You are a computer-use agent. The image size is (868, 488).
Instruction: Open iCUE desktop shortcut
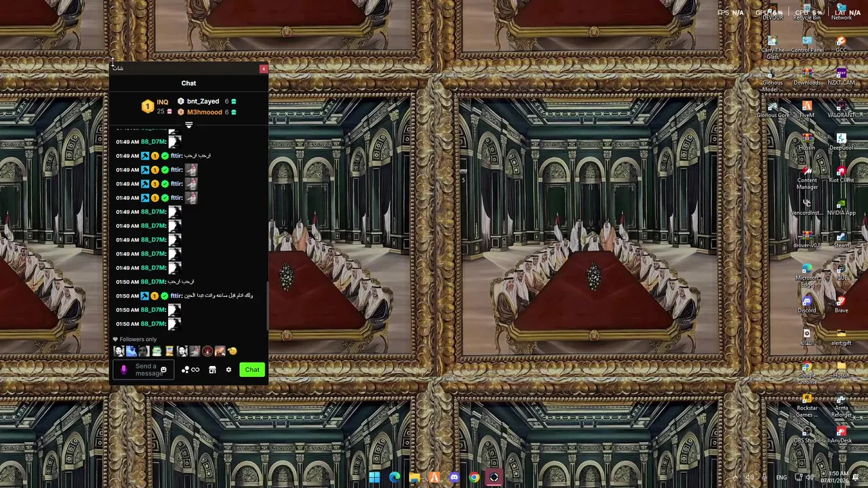pos(841,272)
